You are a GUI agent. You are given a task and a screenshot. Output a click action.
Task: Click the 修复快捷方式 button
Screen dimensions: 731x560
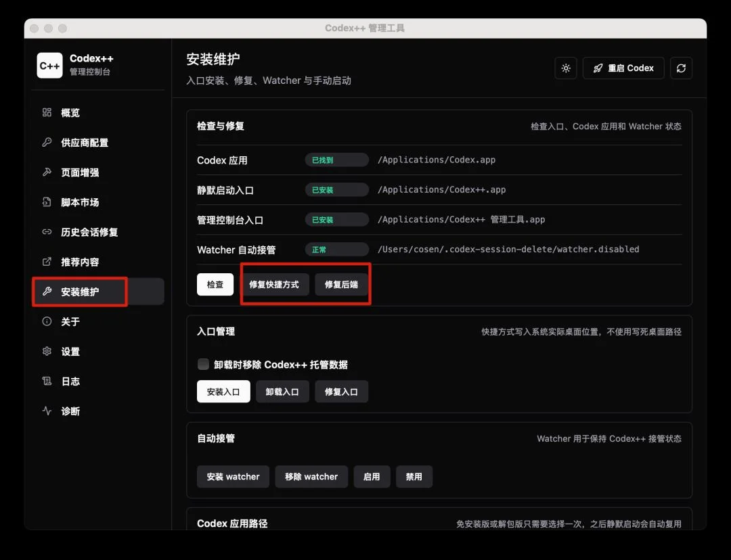coord(273,284)
